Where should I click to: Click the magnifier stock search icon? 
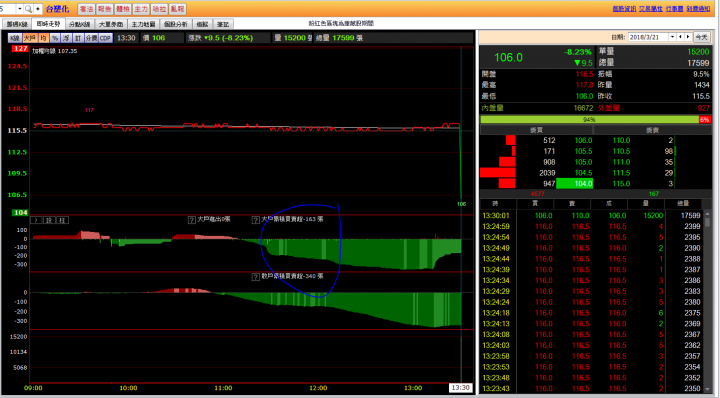28,9
